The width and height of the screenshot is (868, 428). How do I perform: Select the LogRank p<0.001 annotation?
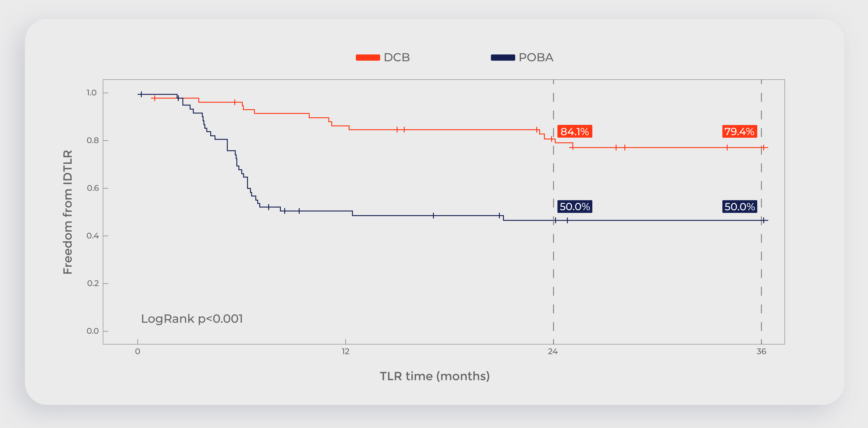[192, 319]
